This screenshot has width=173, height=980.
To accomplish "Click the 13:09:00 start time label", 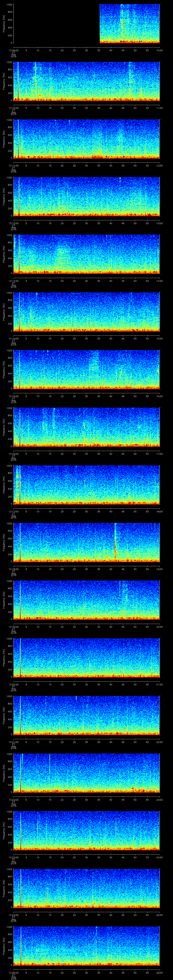I will pyautogui.click(x=13, y=50).
